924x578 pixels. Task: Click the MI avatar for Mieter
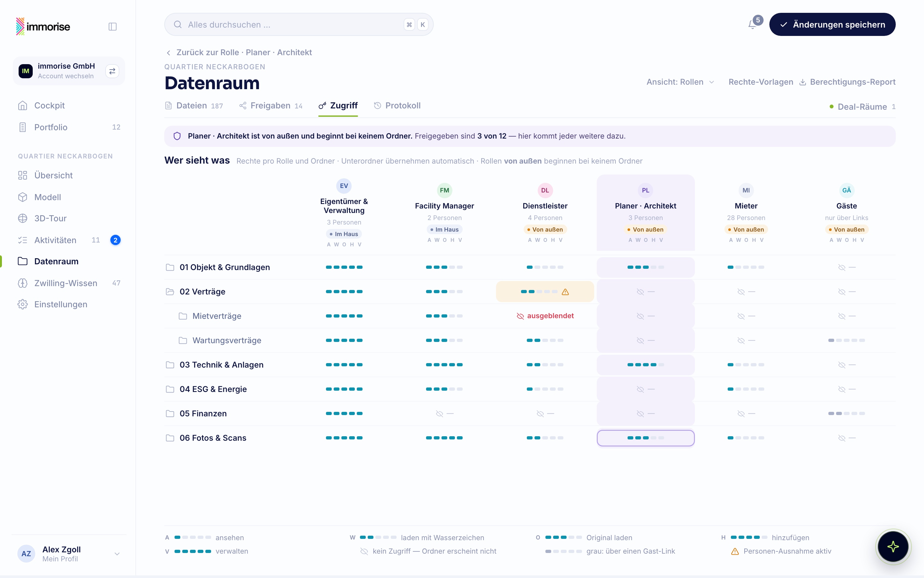pos(746,191)
